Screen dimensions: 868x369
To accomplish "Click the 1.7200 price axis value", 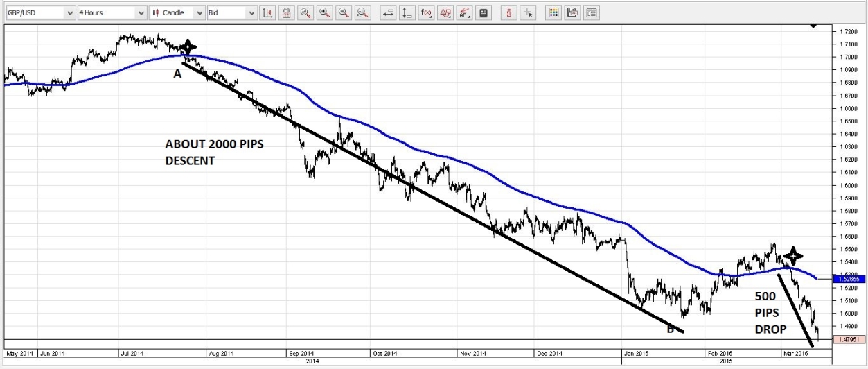I will point(849,32).
